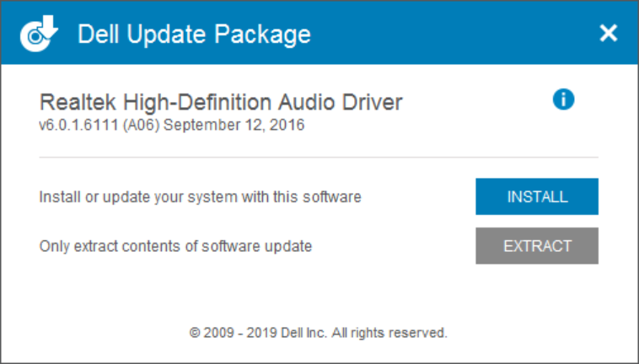Click the (A06) revision label
Screen dimensions: 639x364
[141, 125]
